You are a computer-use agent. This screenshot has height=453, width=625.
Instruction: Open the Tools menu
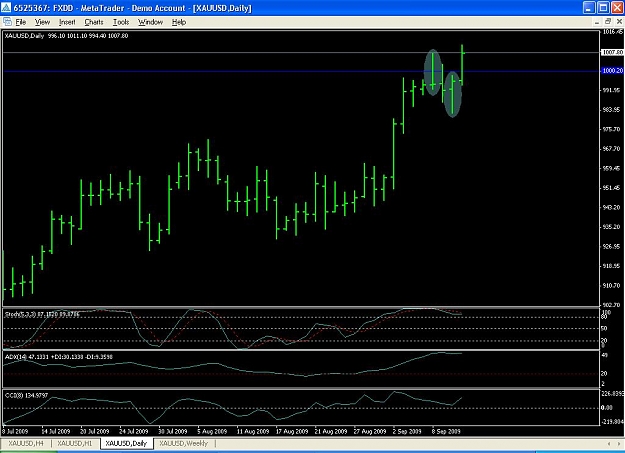(x=121, y=22)
